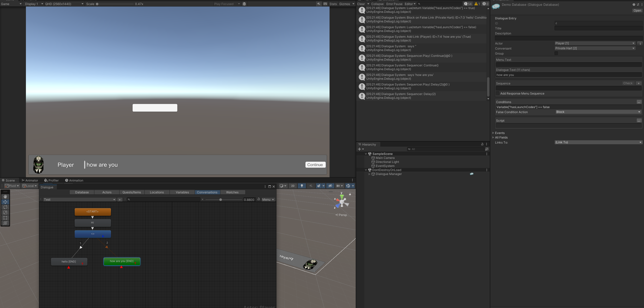Click the frame debugger bug icon in Game view

pyautogui.click(x=244, y=4)
